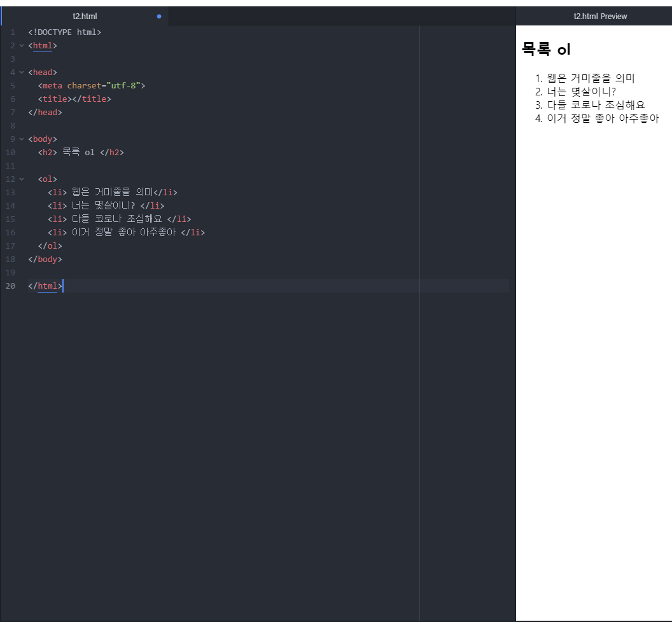Open the t2.html Preview tab
This screenshot has height=622, width=672.
click(600, 17)
